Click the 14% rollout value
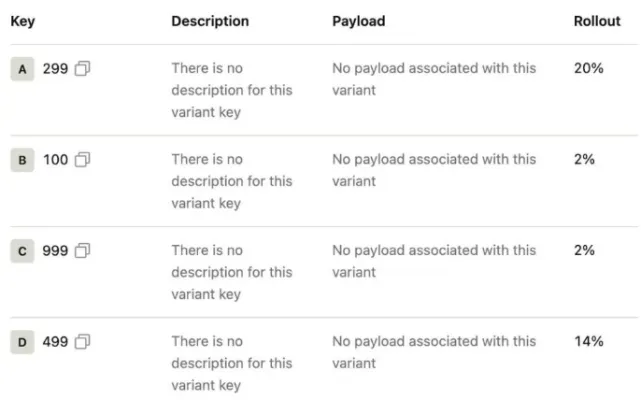The image size is (641, 400). click(x=588, y=342)
